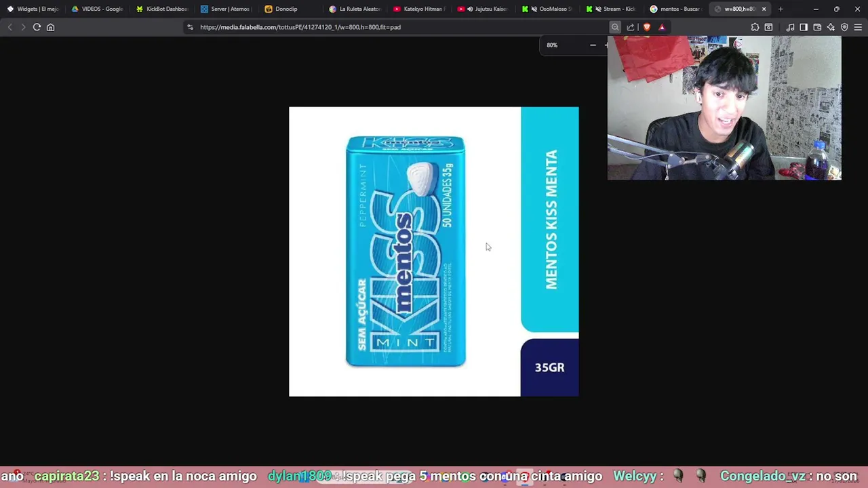
Task: Open the media control music note icon
Action: click(x=790, y=27)
